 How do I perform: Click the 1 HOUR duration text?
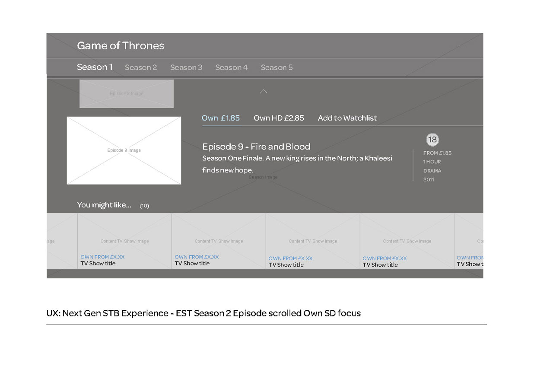pyautogui.click(x=432, y=162)
